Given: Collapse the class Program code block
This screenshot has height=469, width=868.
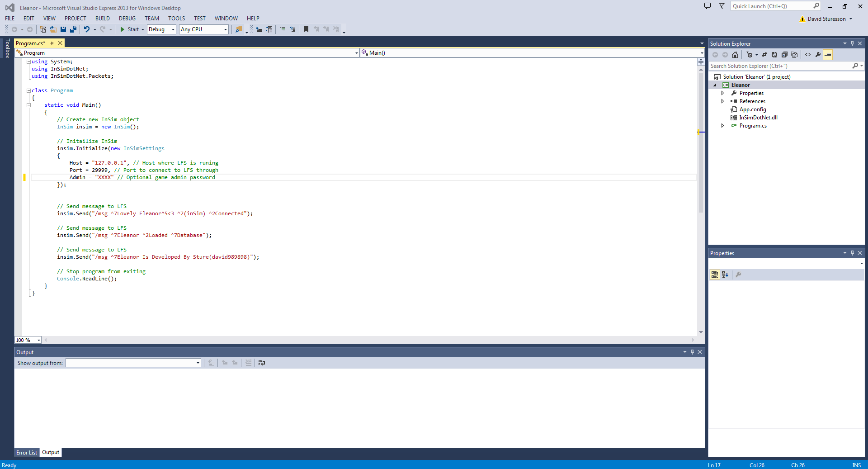Looking at the screenshot, I should click(28, 90).
